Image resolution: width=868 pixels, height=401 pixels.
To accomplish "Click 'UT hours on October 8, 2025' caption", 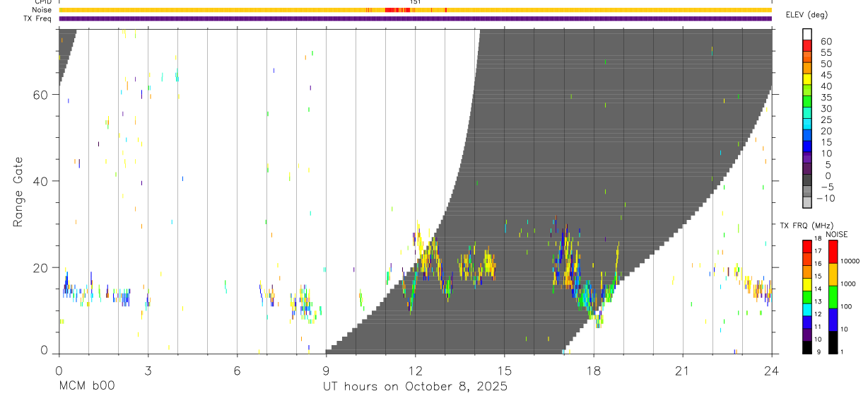I will point(416,387).
